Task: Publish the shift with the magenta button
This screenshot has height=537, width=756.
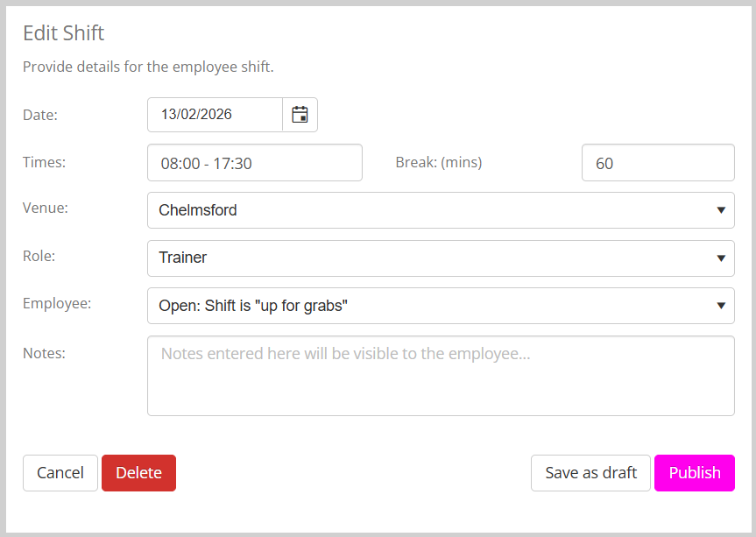Action: pyautogui.click(x=694, y=473)
